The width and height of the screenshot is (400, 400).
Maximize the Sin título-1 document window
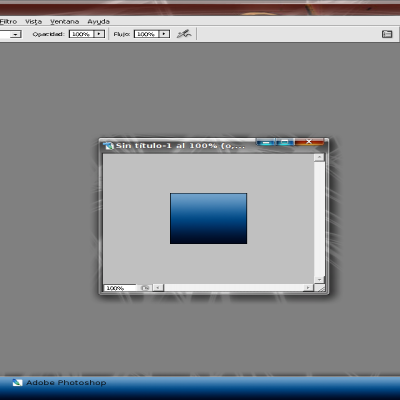coord(285,142)
